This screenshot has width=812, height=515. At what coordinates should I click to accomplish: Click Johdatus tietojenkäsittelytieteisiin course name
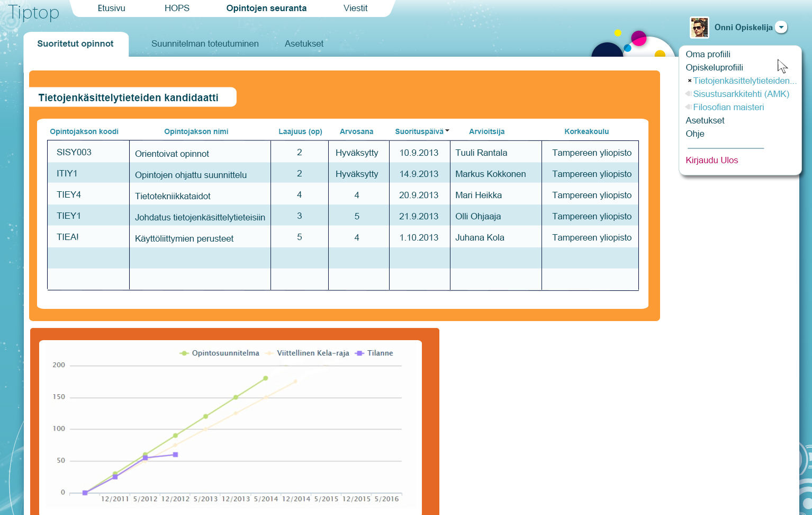click(x=200, y=217)
